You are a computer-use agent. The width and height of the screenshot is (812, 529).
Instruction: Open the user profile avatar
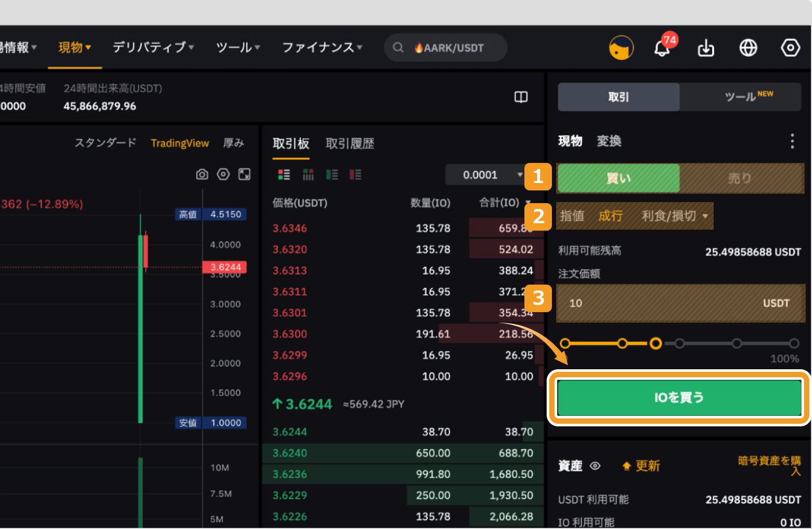621,48
